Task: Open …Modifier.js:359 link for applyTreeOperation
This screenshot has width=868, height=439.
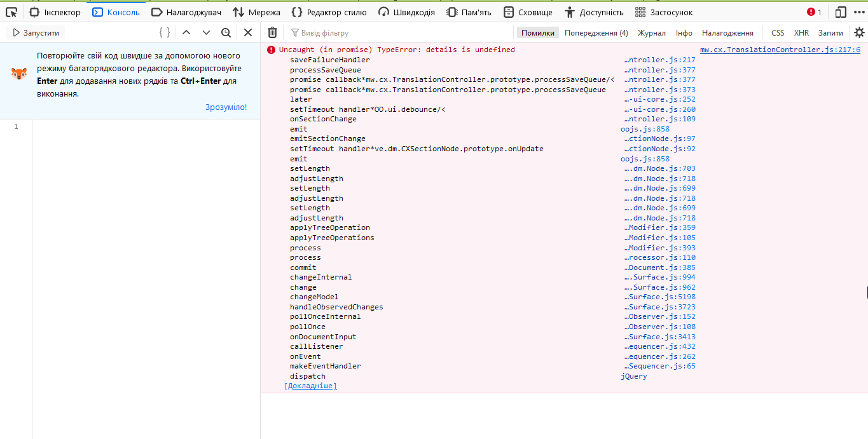Action: pyautogui.click(x=659, y=227)
